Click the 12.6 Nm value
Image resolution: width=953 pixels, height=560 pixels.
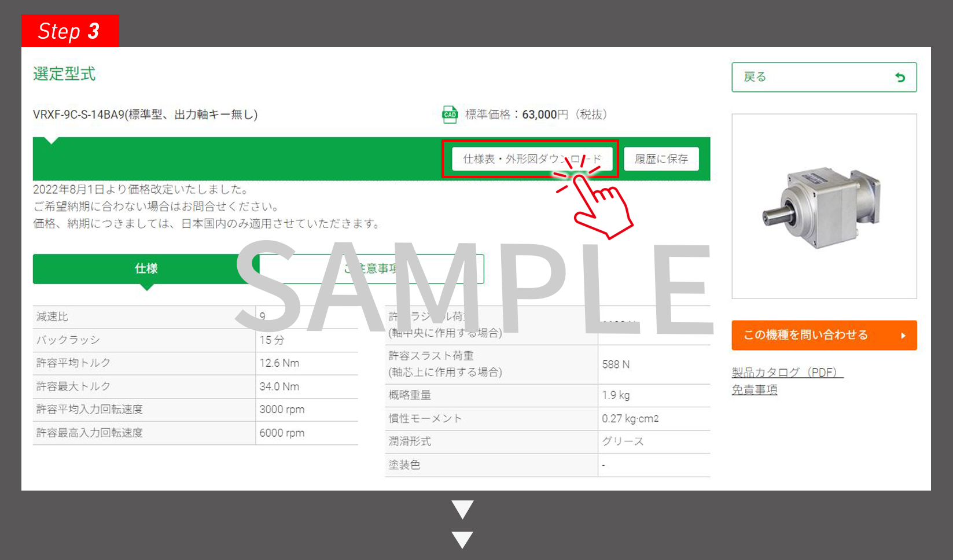coord(279,363)
